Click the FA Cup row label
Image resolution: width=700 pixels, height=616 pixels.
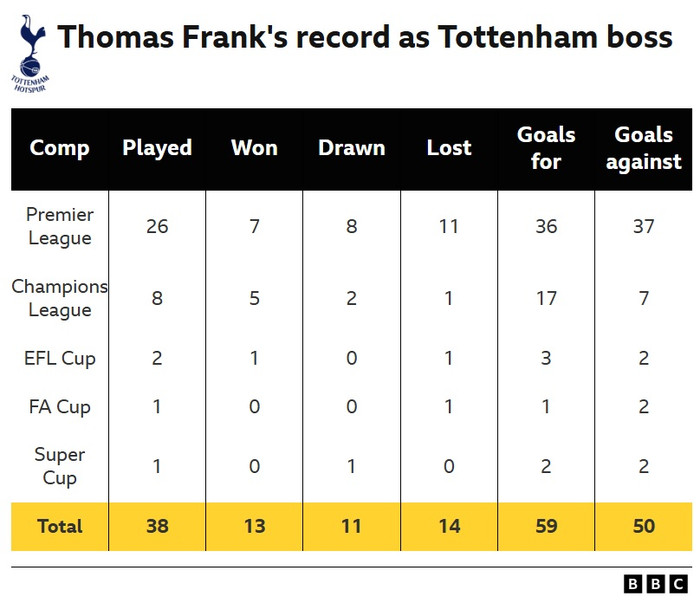point(60,406)
